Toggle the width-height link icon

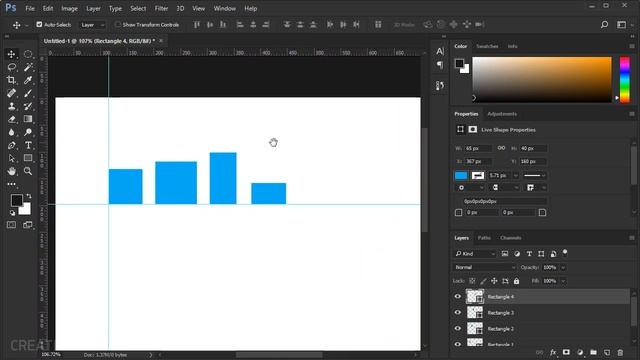pos(501,148)
